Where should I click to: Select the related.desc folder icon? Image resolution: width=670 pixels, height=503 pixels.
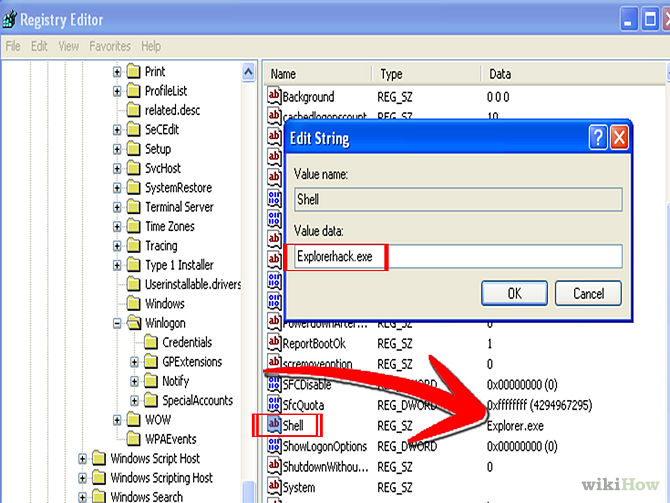pos(133,110)
